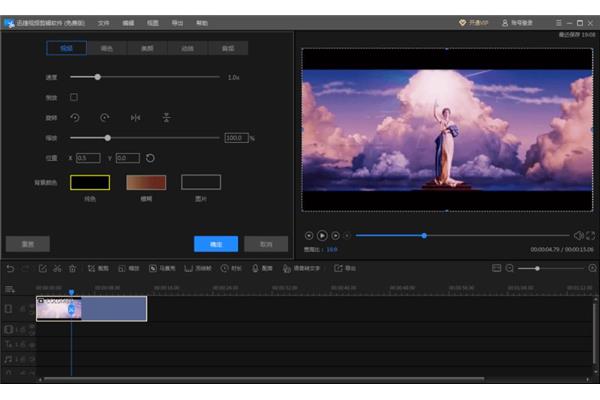Redo action in timeline toolbar
The image size is (600, 400).
click(x=25, y=269)
